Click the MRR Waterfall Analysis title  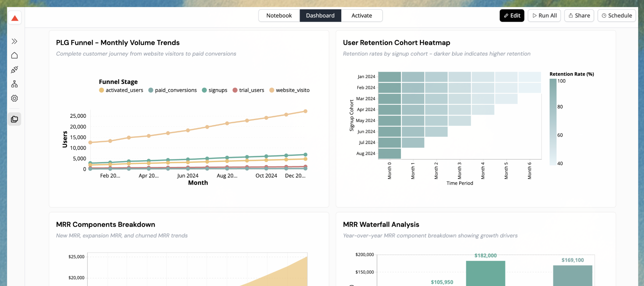pos(381,224)
